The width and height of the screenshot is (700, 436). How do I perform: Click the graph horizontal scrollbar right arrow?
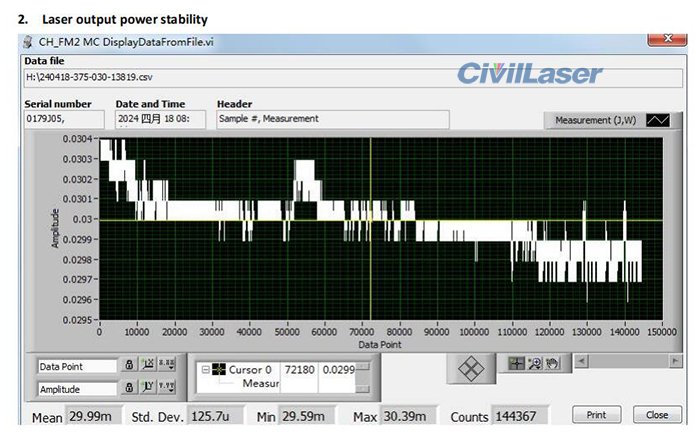tap(676, 359)
